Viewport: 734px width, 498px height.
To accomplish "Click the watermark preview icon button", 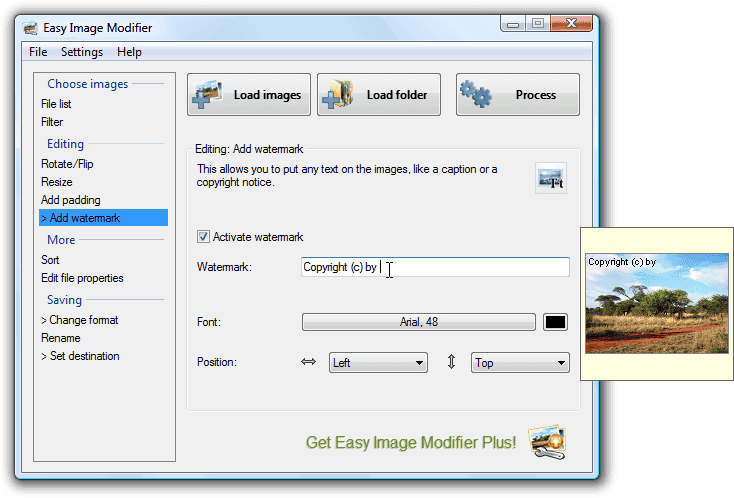I will coord(551,178).
